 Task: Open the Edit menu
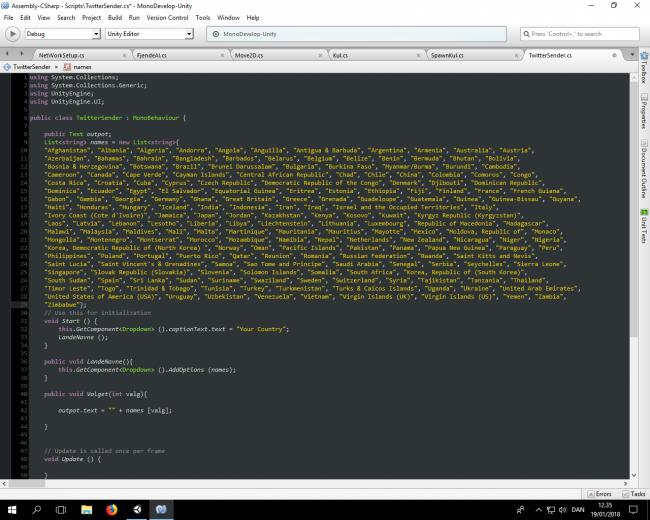pyautogui.click(x=25, y=18)
